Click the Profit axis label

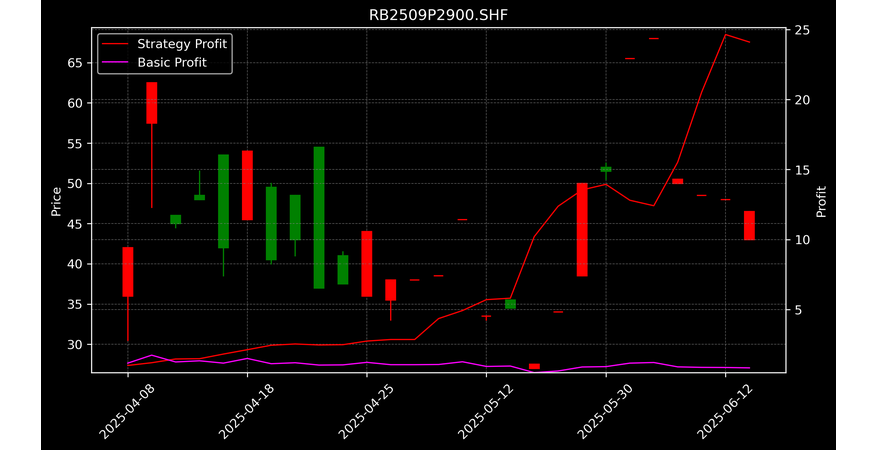pos(821,201)
